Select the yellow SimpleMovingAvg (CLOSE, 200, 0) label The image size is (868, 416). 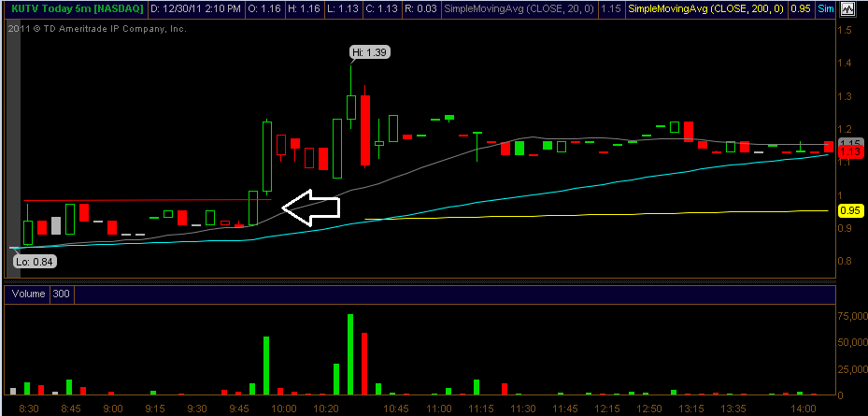click(707, 8)
